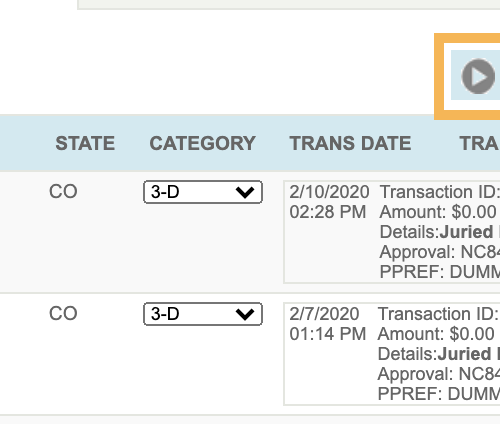The height and width of the screenshot is (424, 500).
Task: Click the 2/10/2020 transaction date text
Action: tap(329, 192)
